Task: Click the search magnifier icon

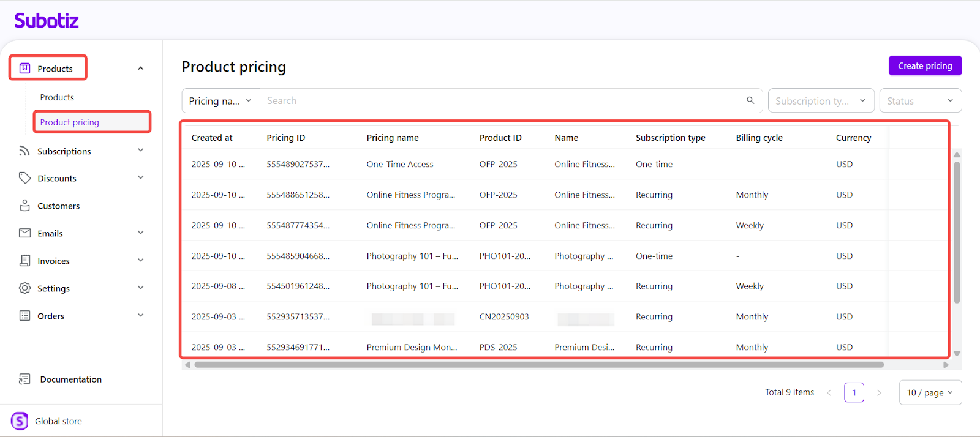Action: [750, 100]
